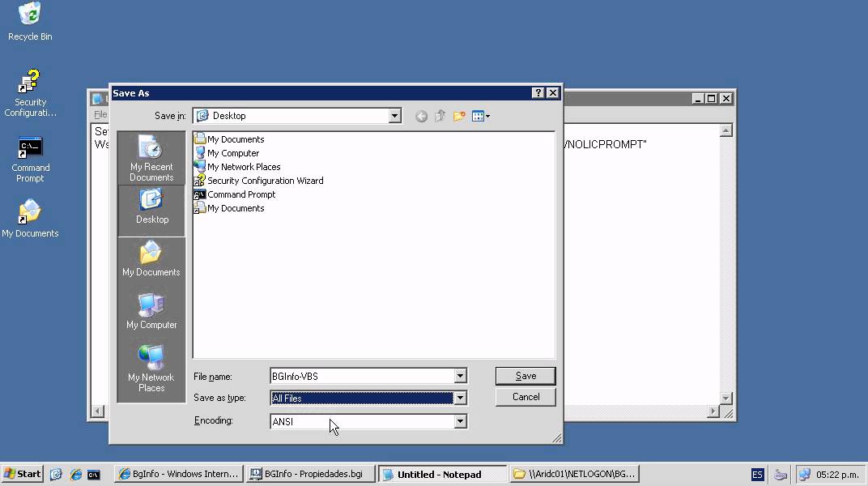Select the My Documents desktop shortcut
This screenshot has width=868, height=486.
point(30,219)
